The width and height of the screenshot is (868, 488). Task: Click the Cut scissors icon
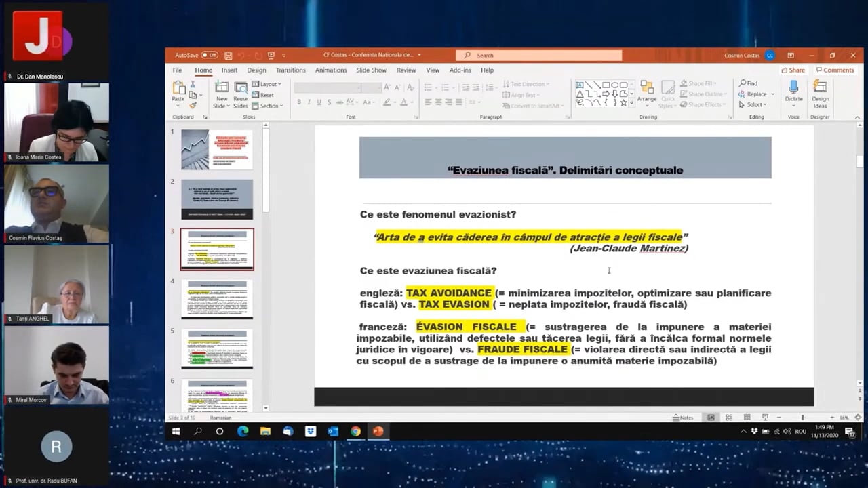[193, 85]
